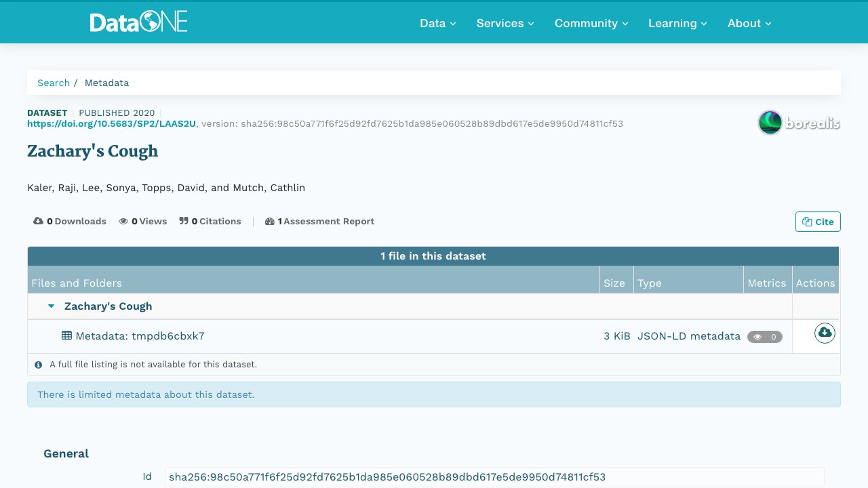Viewport: 868px width, 488px height.
Task: Click the '1 file in this dataset' header
Action: [433, 256]
